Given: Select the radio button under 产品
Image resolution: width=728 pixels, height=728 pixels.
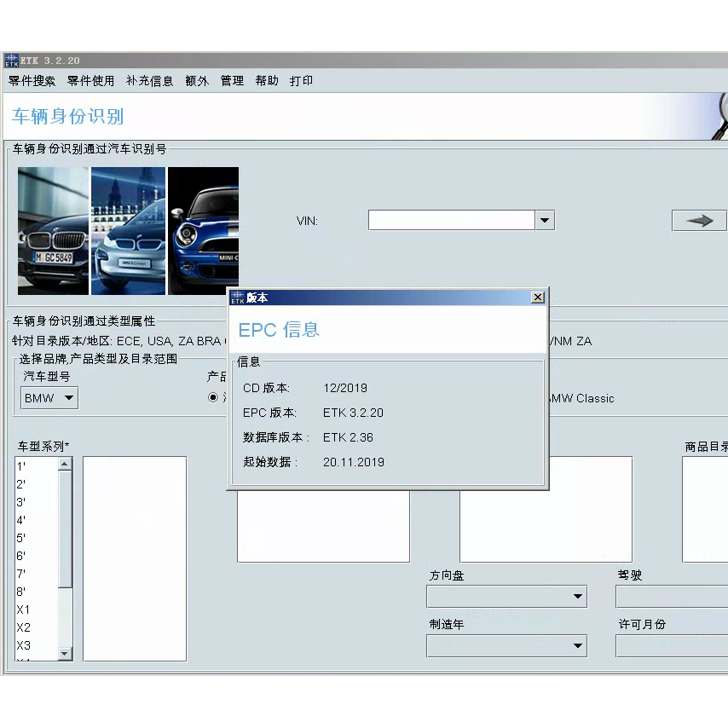Looking at the screenshot, I should [x=213, y=397].
